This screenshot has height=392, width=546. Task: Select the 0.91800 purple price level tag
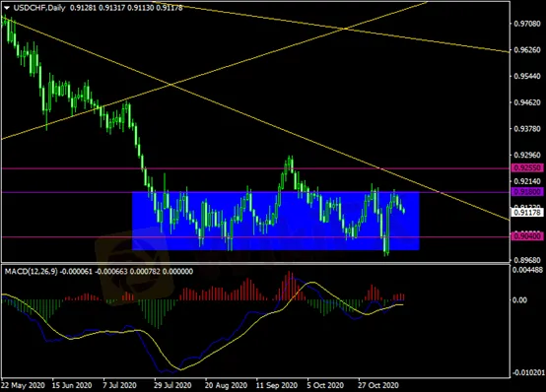point(527,192)
